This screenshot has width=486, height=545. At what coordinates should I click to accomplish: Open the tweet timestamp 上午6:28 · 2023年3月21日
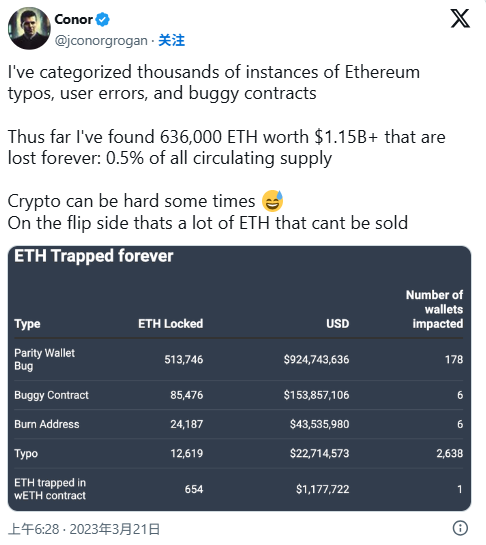(x=84, y=529)
